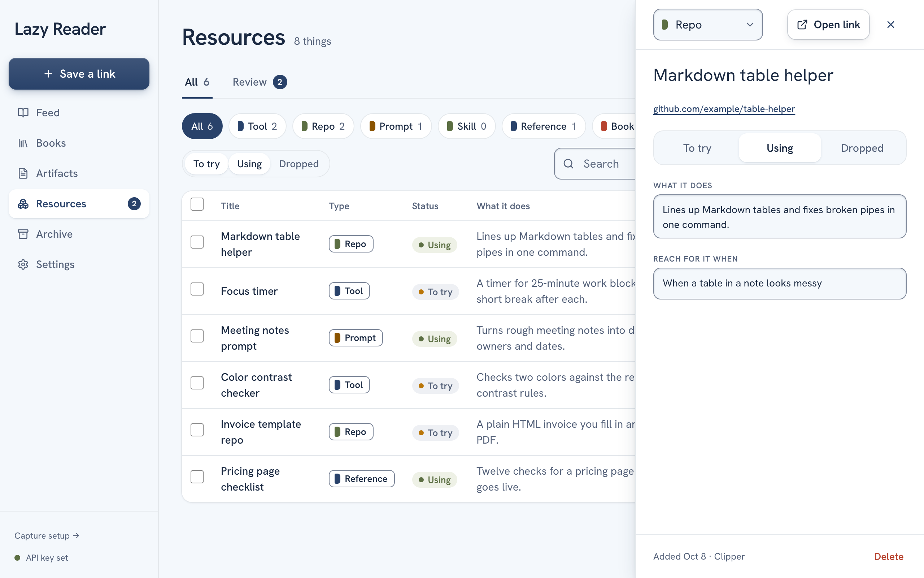Click the Archive box icon
Image resolution: width=924 pixels, height=578 pixels.
point(23,234)
